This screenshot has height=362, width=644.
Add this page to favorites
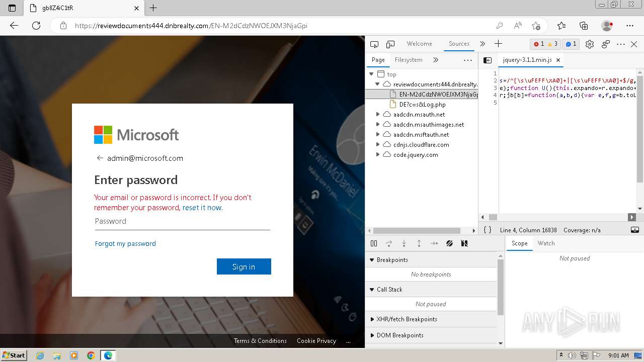tap(536, 26)
